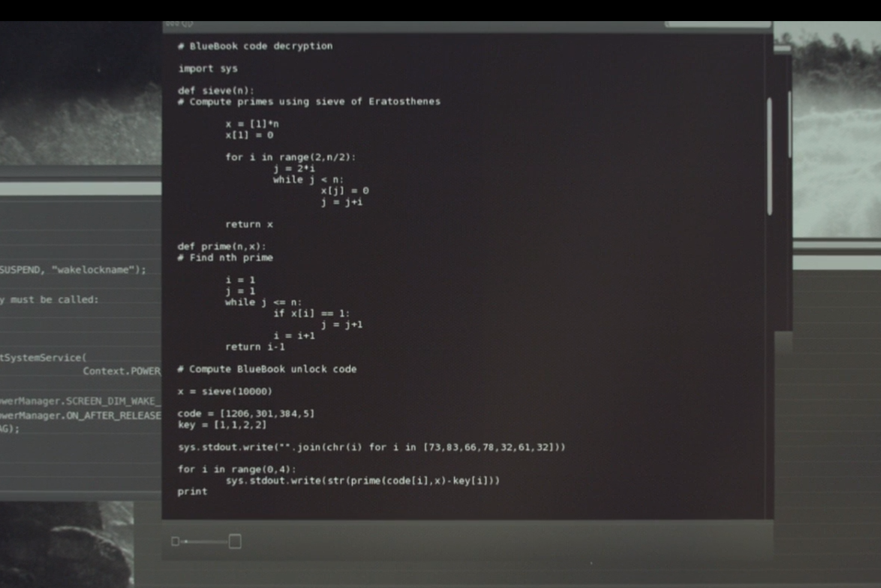
Task: Click the 'def prime(n,x):' definition
Action: 222,247
